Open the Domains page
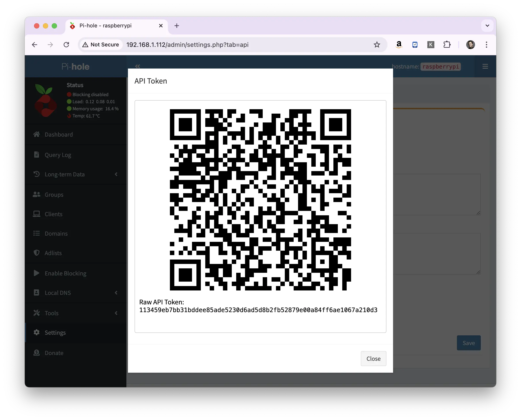 56,233
